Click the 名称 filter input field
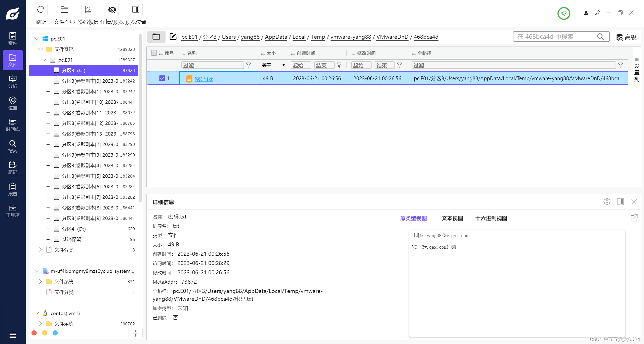This screenshot has width=644, height=344. coord(212,65)
